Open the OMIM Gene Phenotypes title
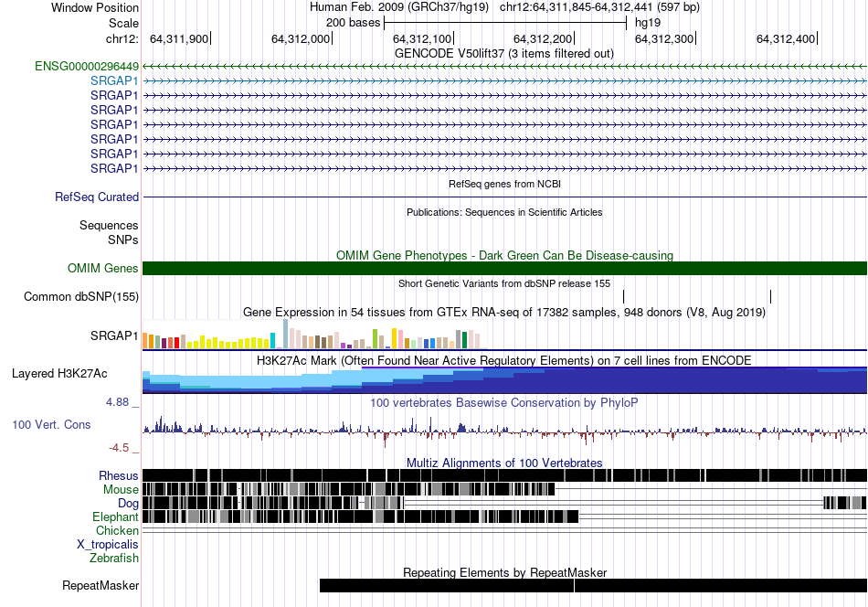Viewport: 868px width, 607px height. [505, 255]
